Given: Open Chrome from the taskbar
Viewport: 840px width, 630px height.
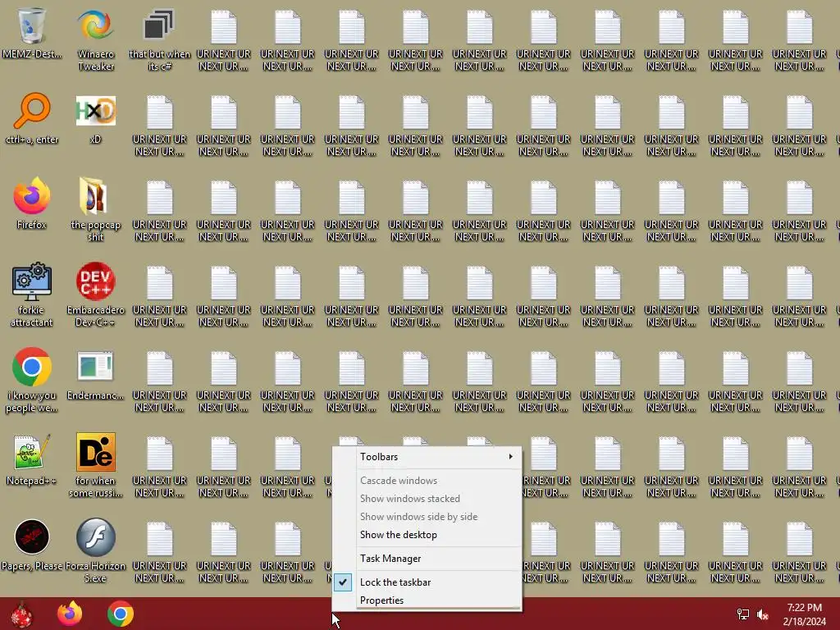Looking at the screenshot, I should 121,614.
